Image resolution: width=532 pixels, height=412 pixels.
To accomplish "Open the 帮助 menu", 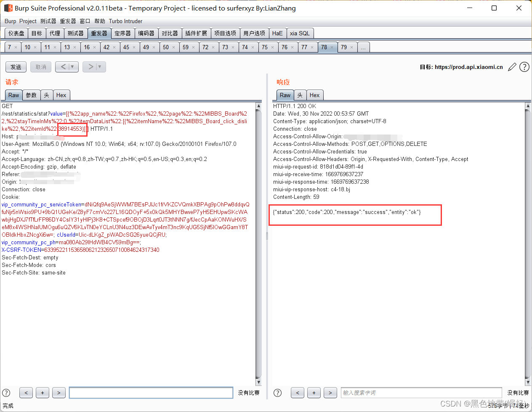I will [100, 21].
